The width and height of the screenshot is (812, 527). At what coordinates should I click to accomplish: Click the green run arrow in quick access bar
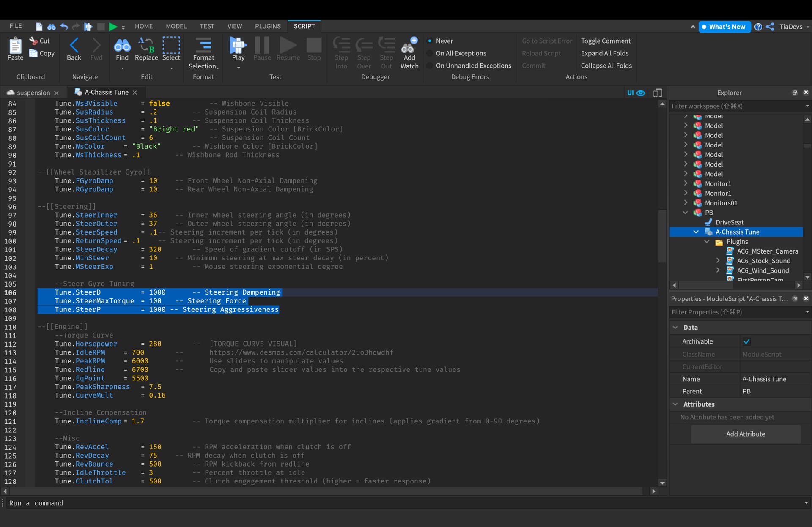pos(113,27)
